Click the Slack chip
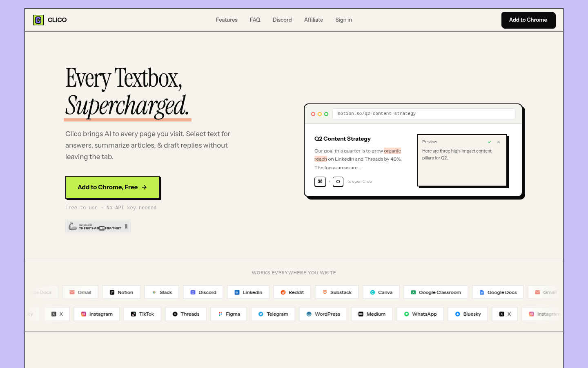This screenshot has width=588, height=368. point(162,292)
